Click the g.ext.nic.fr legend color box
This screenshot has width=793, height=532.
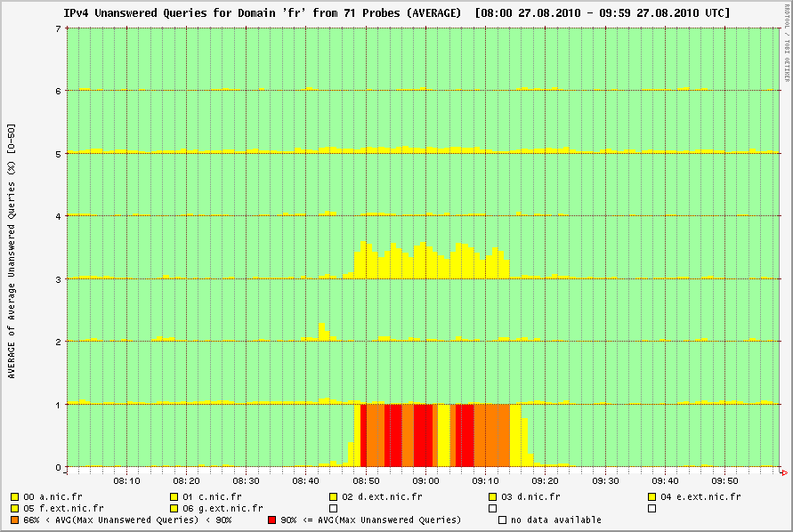click(174, 508)
